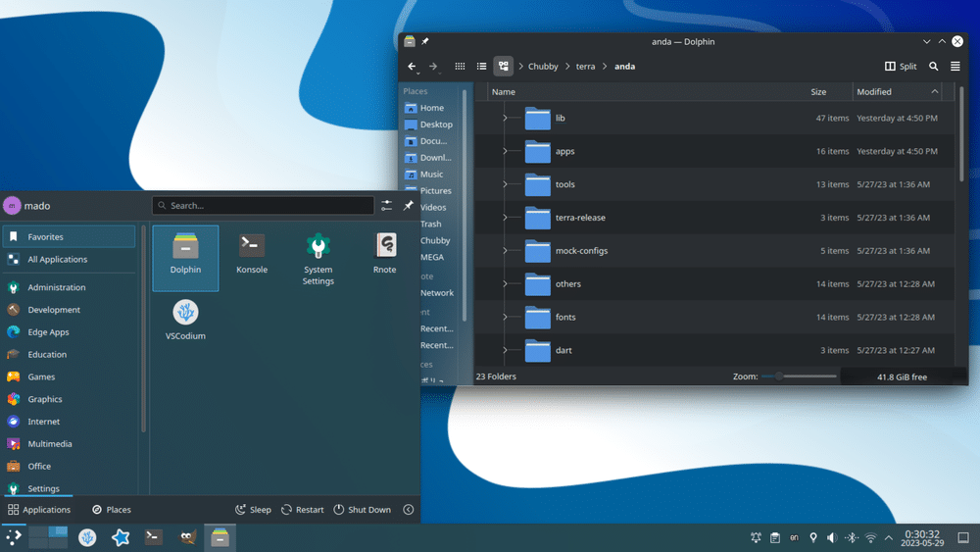Viewport: 980px width, 552px height.
Task: Expand the dart folder tree
Action: [x=505, y=349]
